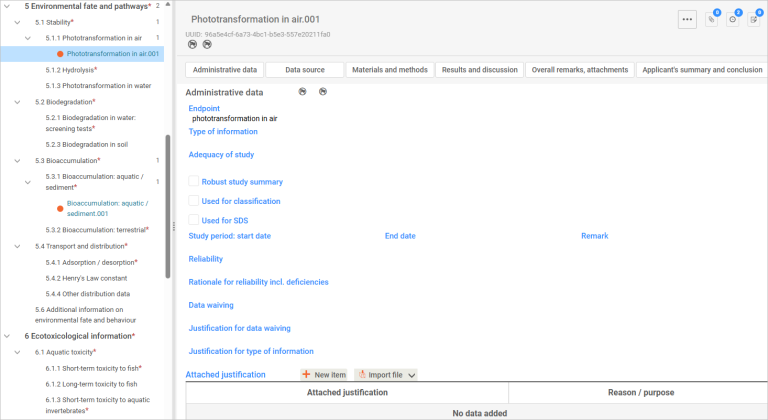This screenshot has height=420, width=768.
Task: Click the first flag icon under the UUID
Action: [192, 45]
